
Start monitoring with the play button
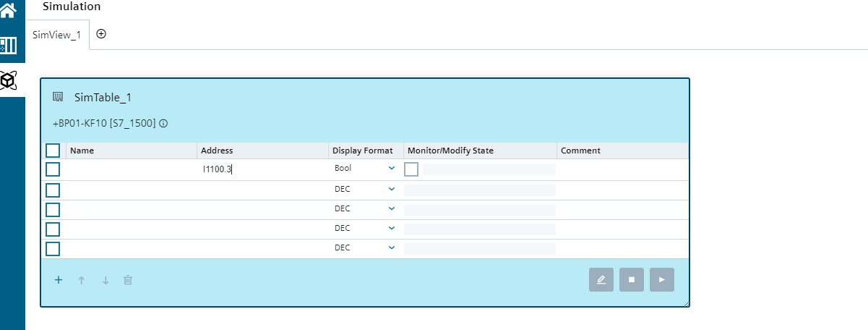coord(662,279)
